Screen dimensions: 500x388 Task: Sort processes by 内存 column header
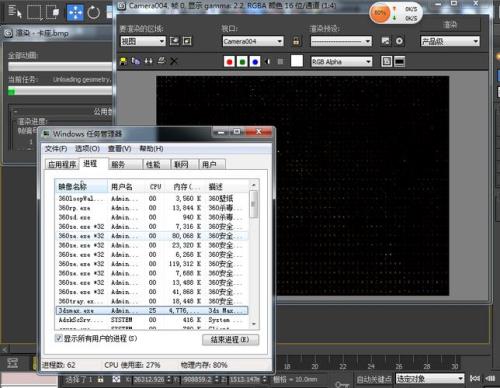pyautogui.click(x=185, y=187)
